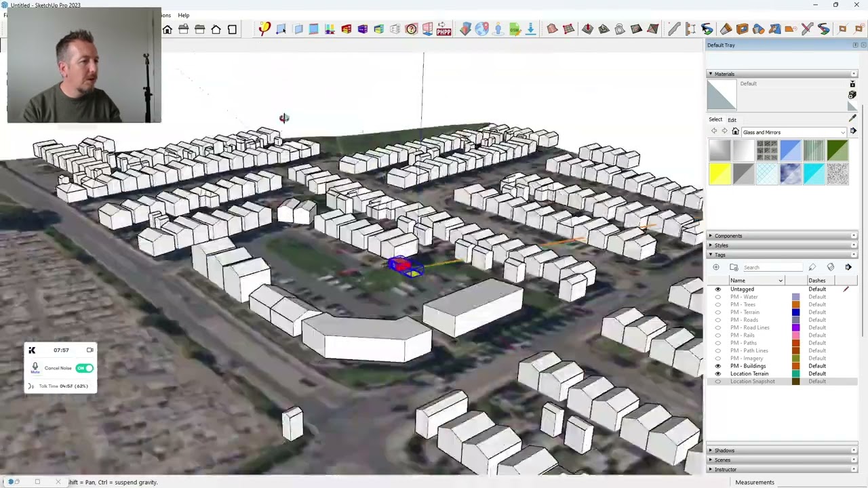The width and height of the screenshot is (868, 488).
Task: Click the Name column sort arrow
Action: point(781,281)
